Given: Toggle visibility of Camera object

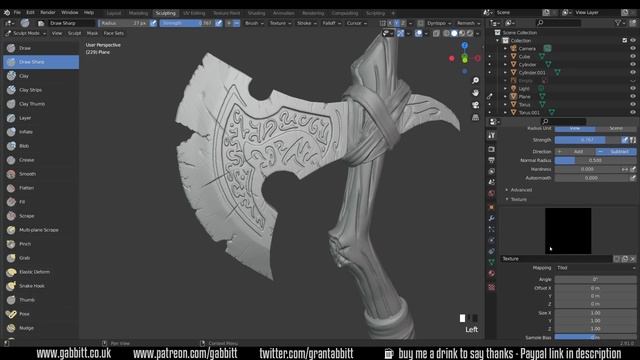Looking at the screenshot, I should pos(633,49).
